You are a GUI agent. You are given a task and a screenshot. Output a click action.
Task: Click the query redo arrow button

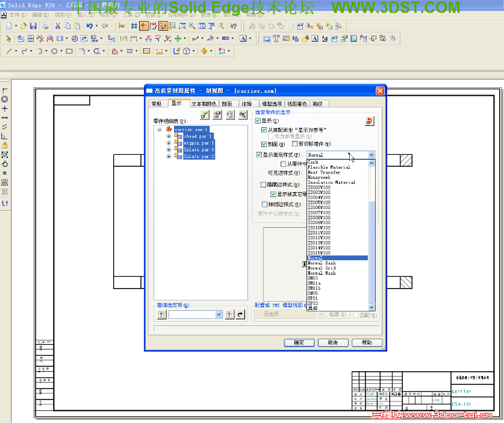[240, 315]
